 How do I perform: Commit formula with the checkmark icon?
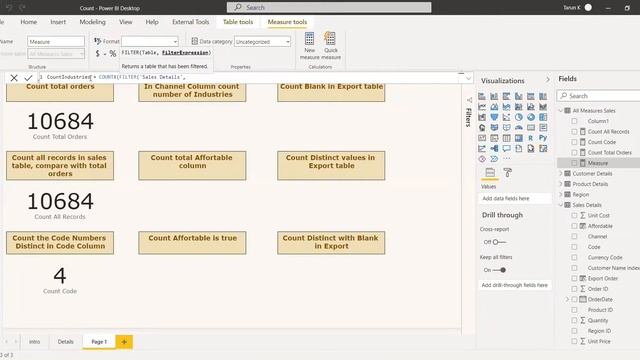point(28,78)
